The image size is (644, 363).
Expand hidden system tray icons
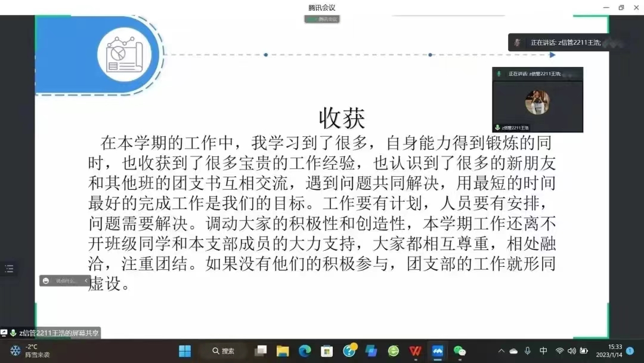tap(501, 350)
